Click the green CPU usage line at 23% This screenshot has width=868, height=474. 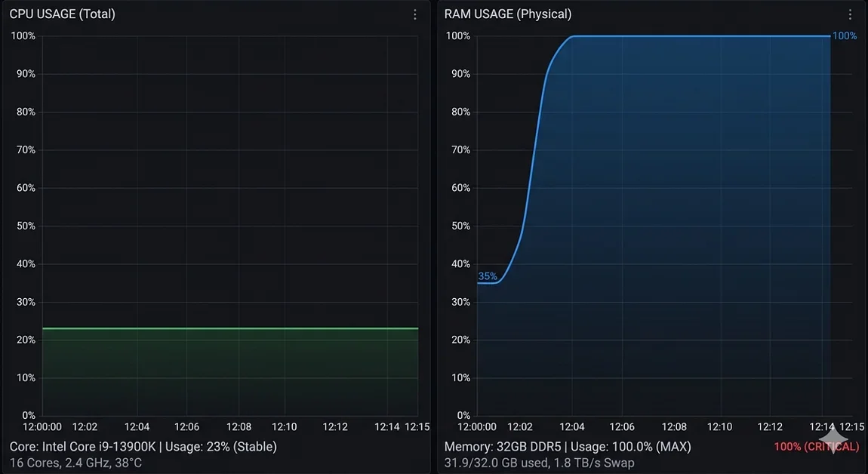[x=229, y=328]
